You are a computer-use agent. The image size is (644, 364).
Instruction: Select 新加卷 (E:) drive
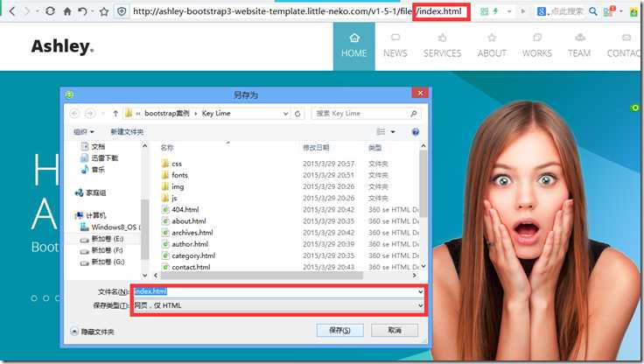click(101, 239)
